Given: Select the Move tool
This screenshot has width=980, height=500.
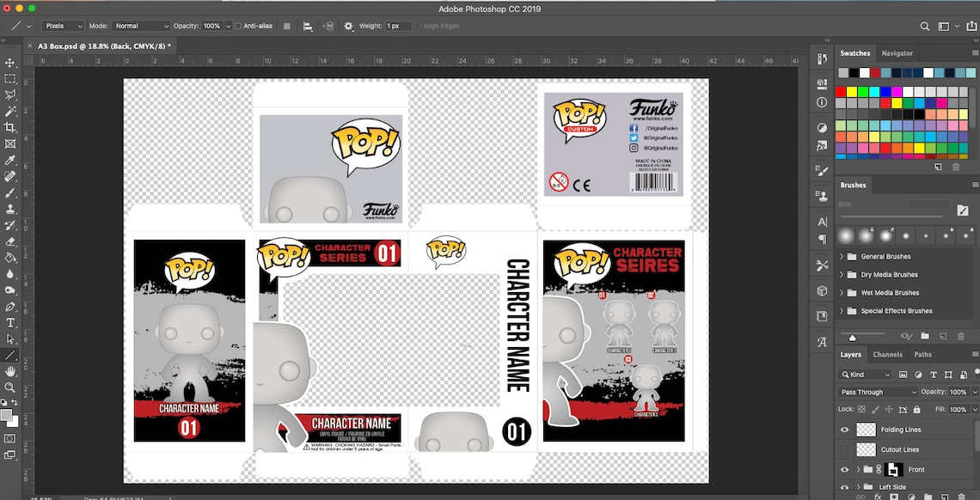Looking at the screenshot, I should (x=10, y=63).
